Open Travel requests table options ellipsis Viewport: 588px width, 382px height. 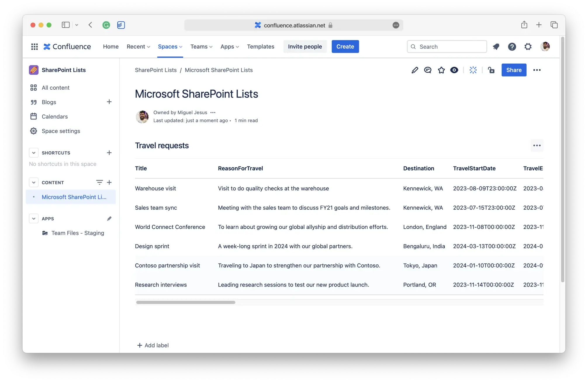click(x=537, y=145)
